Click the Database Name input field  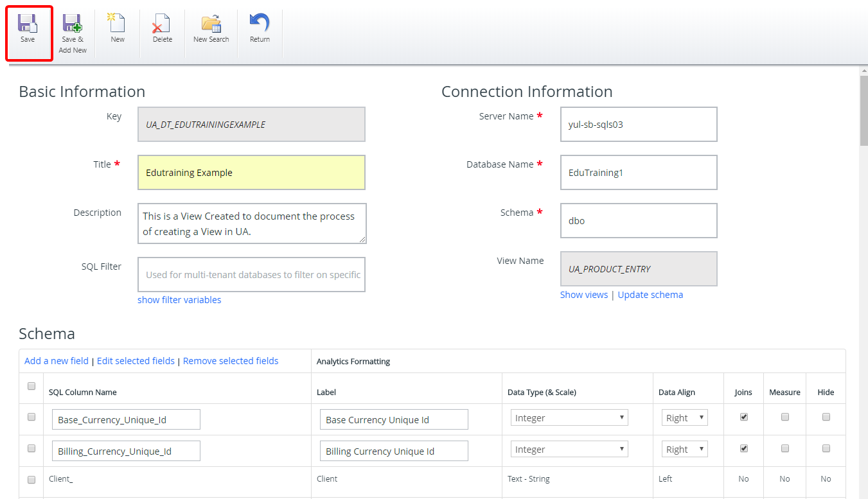[639, 172]
